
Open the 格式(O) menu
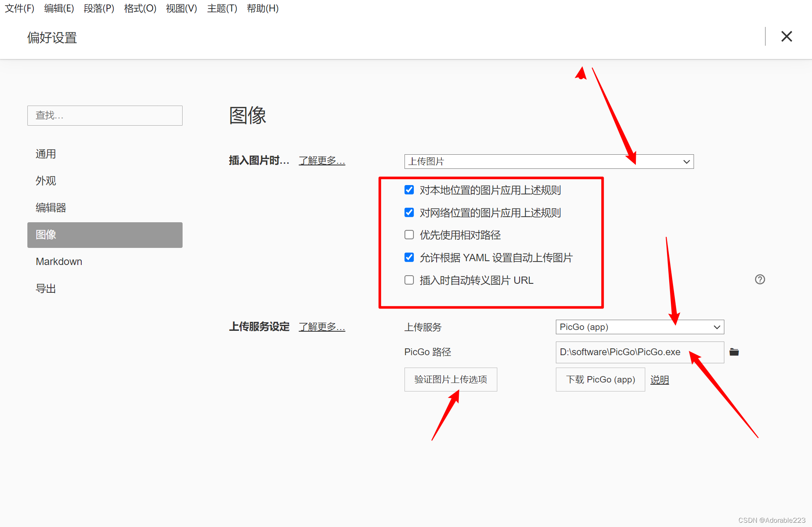(x=140, y=8)
